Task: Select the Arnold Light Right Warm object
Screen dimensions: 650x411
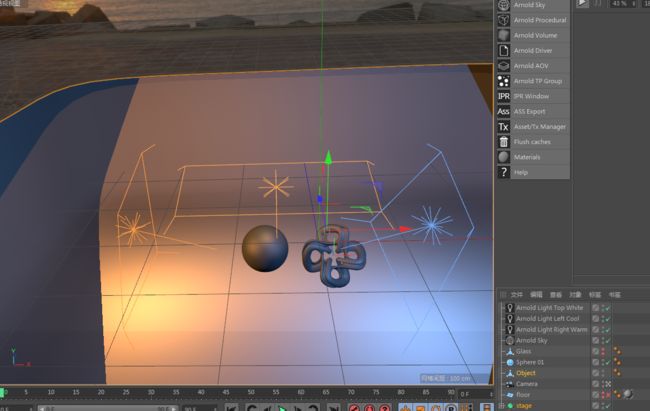Action: [551, 329]
